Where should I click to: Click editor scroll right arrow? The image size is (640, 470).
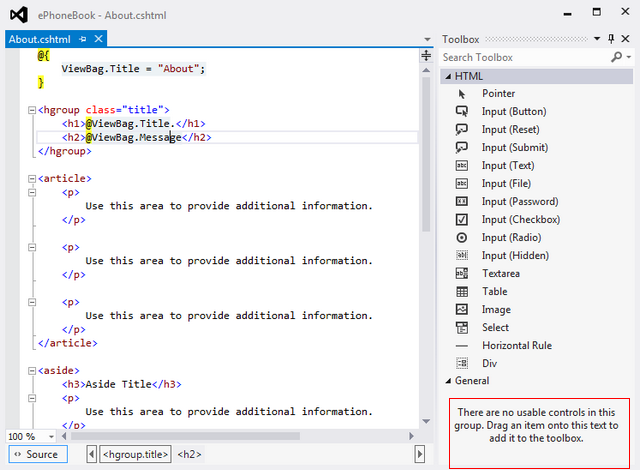(411, 436)
